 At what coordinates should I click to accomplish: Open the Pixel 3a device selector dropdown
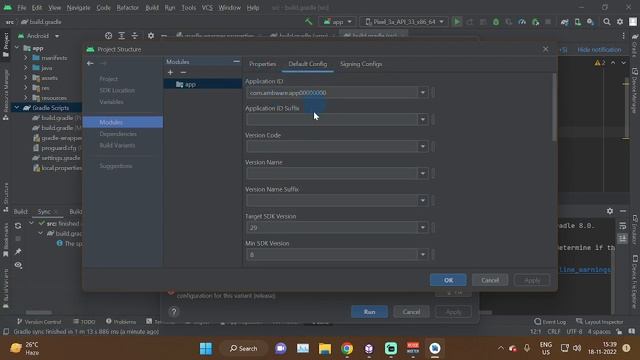pyautogui.click(x=404, y=22)
